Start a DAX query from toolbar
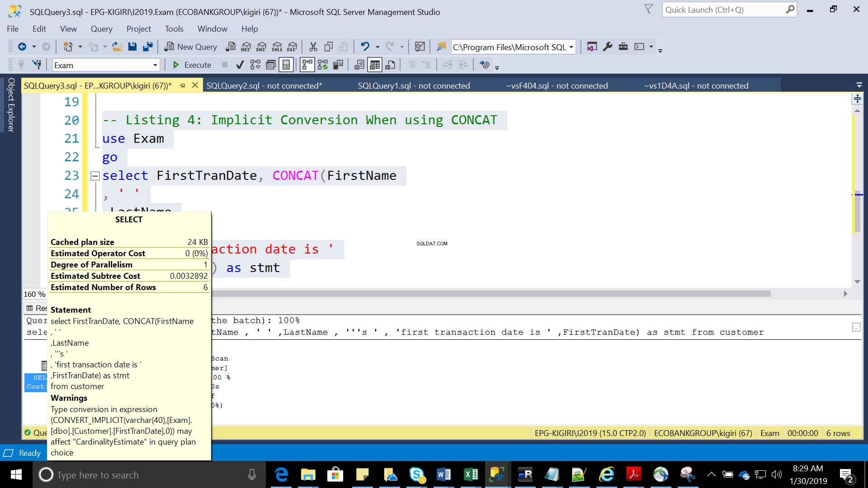This screenshot has width=868, height=488. click(292, 47)
